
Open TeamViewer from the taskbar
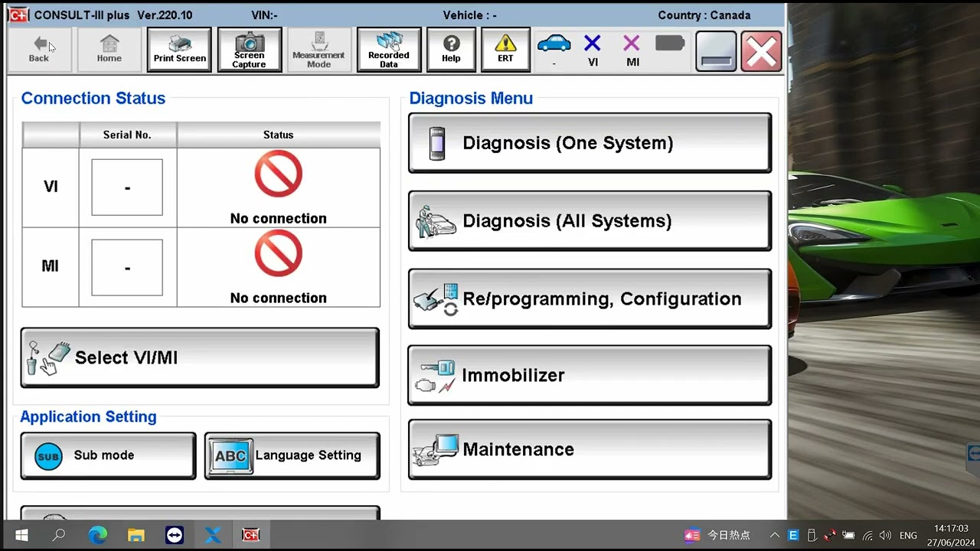(175, 535)
